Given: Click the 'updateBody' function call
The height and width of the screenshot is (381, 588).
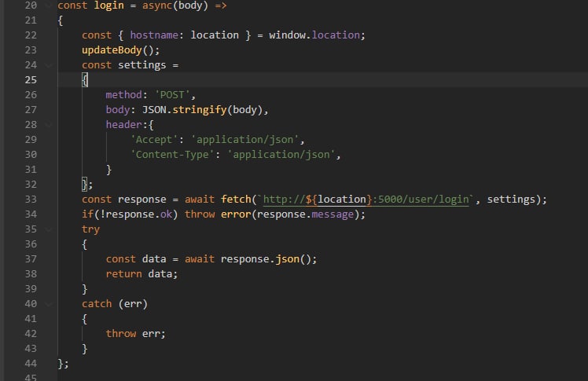Looking at the screenshot, I should [112, 50].
